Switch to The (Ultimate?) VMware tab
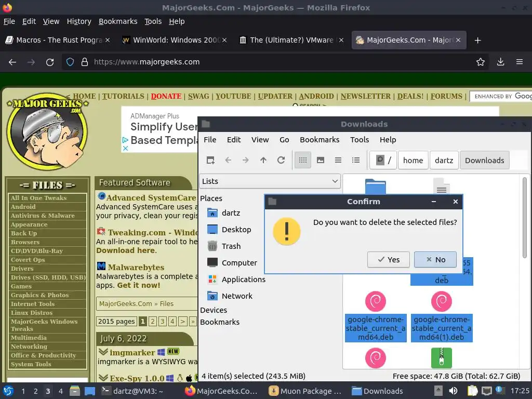 [291, 40]
